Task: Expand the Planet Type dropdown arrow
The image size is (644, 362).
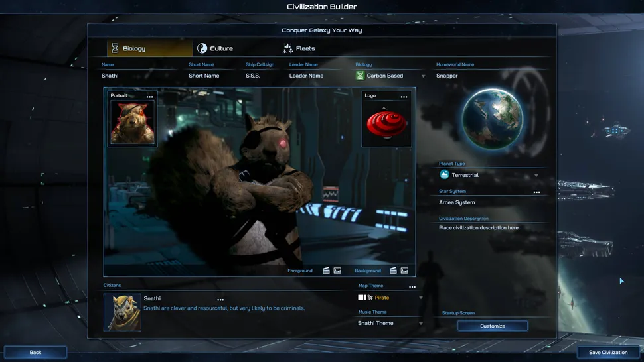Action: [536, 176]
